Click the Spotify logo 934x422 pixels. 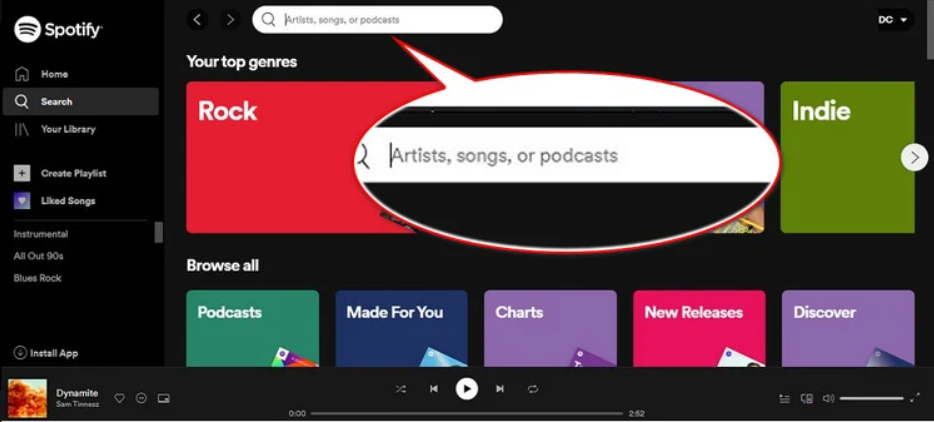pyautogui.click(x=58, y=29)
